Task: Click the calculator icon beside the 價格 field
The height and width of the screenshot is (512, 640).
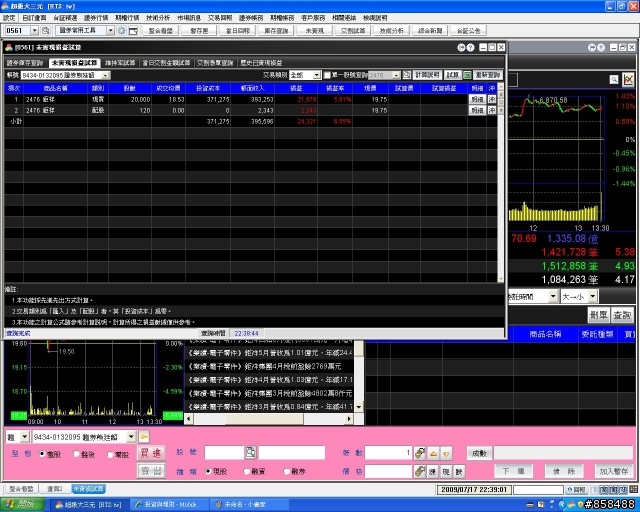Action: (420, 471)
